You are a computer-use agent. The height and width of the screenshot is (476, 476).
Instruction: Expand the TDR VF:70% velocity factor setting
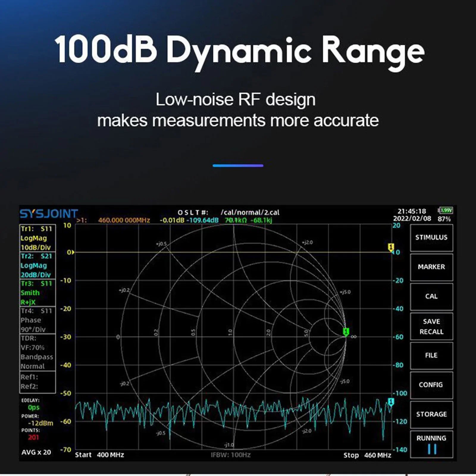click(x=33, y=347)
